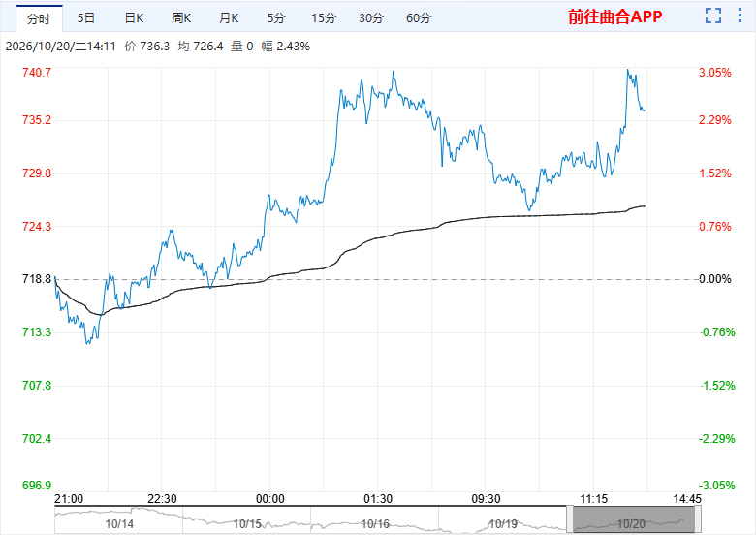The image size is (756, 535).
Task: Click the 729.8 price axis label
Action: point(37,173)
